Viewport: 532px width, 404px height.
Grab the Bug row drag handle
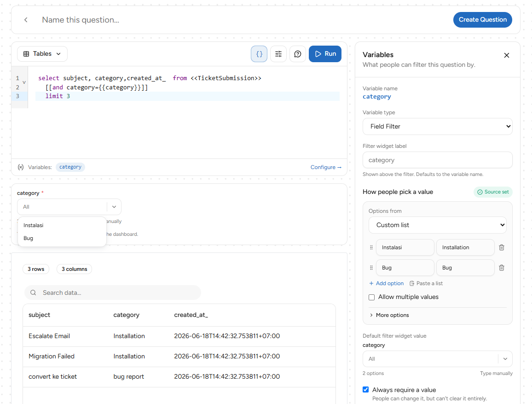click(371, 268)
